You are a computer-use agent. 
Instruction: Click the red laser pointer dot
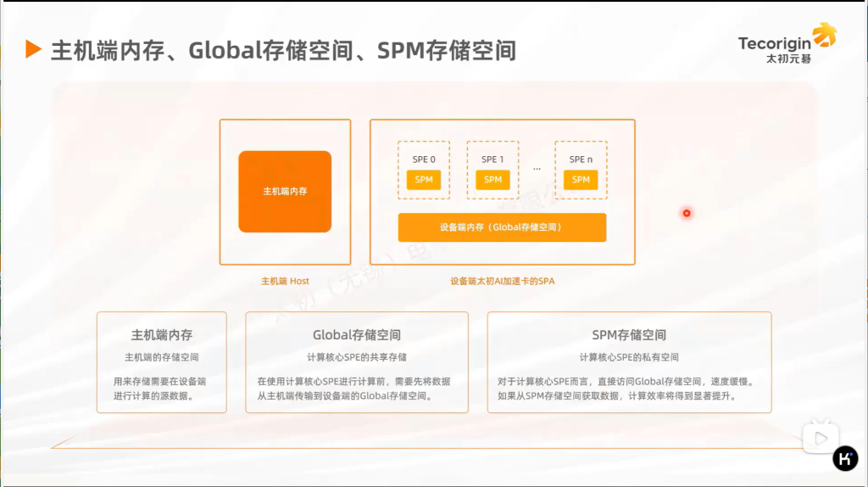(687, 213)
